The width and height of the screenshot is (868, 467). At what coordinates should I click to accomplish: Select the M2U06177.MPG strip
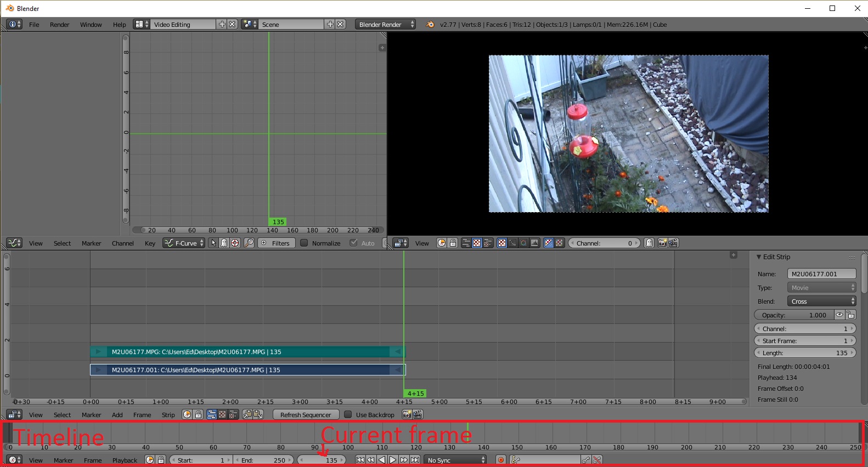pyautogui.click(x=247, y=351)
